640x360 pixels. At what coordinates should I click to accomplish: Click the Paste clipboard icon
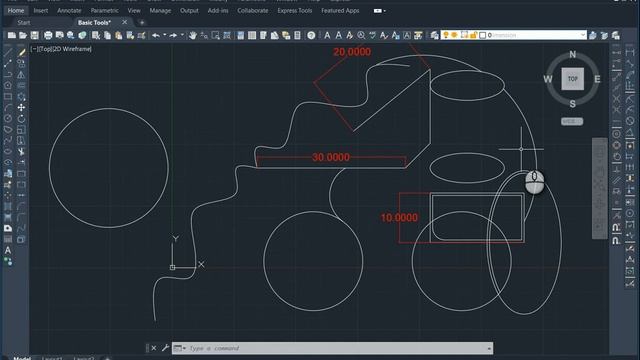click(x=118, y=36)
